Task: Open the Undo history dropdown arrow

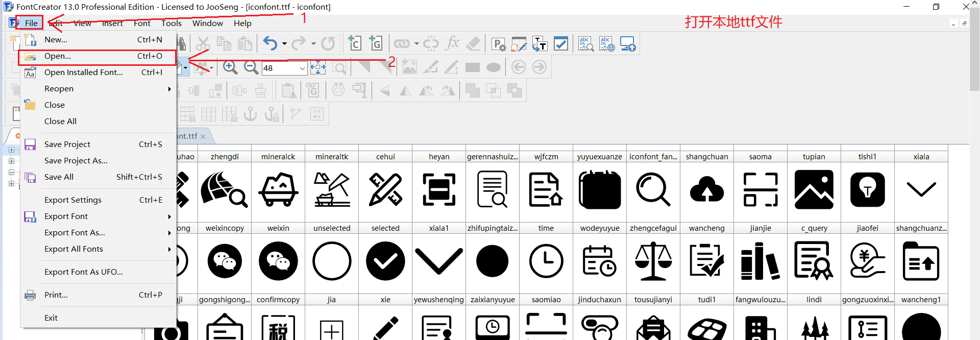Action: pyautogui.click(x=284, y=44)
